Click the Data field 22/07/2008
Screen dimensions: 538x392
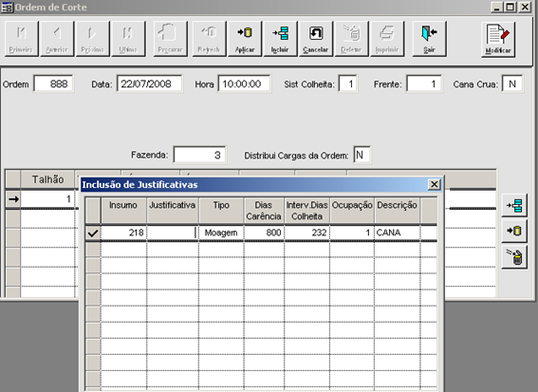(x=150, y=84)
